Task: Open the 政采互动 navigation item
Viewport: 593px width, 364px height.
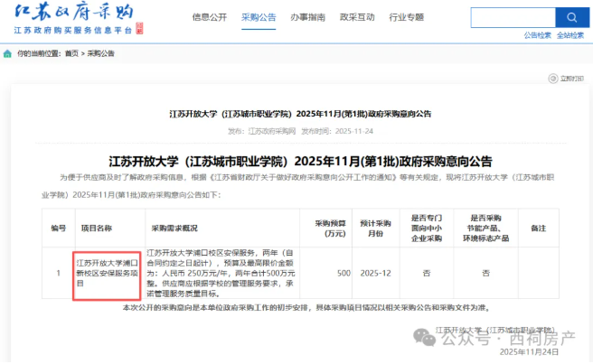Action: (x=358, y=17)
